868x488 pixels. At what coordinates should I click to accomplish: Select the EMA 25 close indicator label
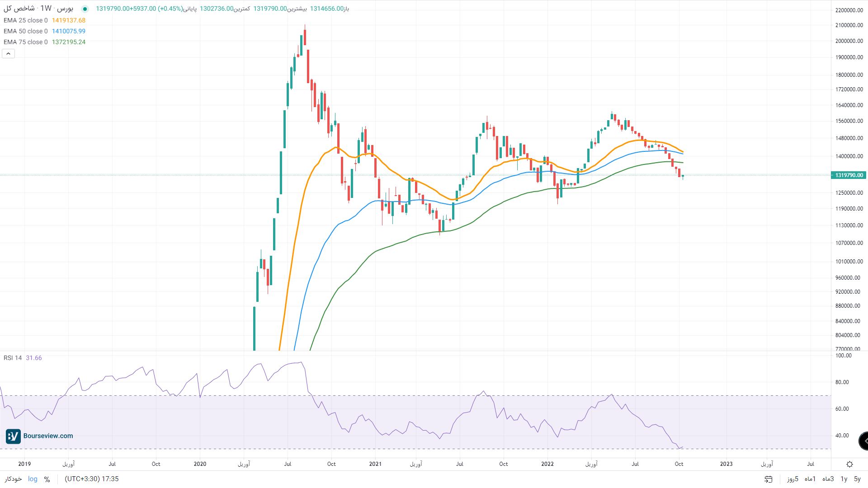pyautogui.click(x=25, y=20)
